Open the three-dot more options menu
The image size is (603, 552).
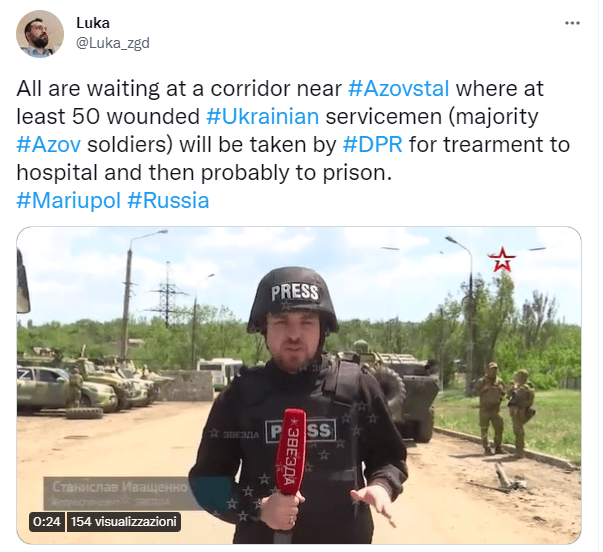(572, 23)
